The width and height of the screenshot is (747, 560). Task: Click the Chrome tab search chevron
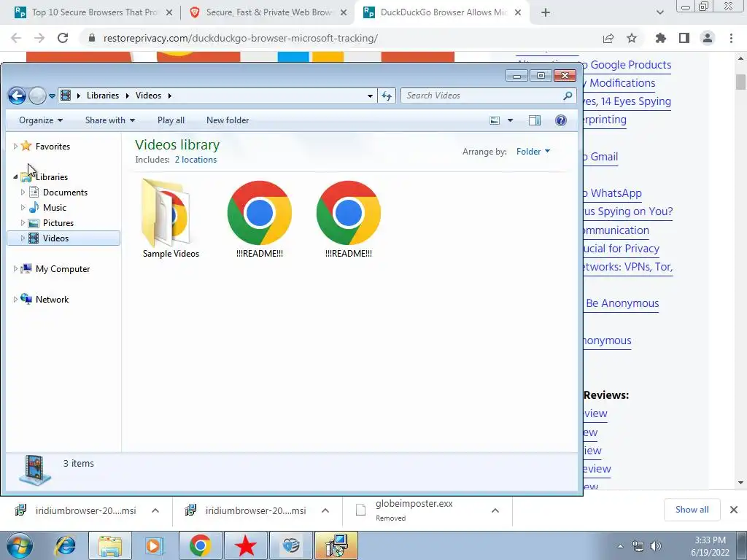[659, 13]
